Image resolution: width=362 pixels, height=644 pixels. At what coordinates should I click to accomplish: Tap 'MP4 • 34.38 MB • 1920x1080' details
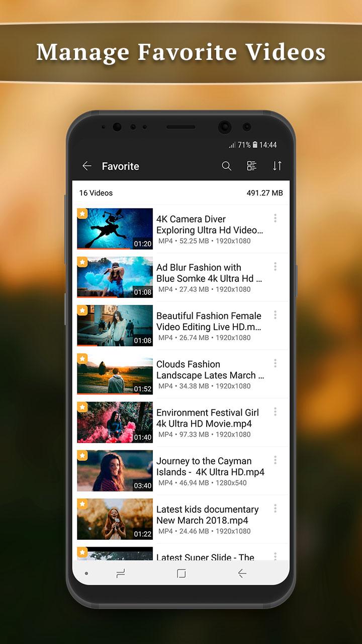pos(205,386)
